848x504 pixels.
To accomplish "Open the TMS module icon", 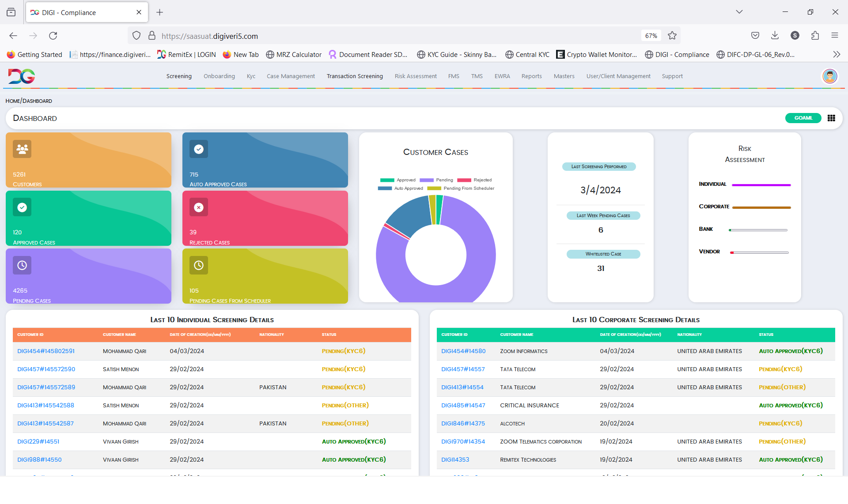I will (477, 76).
